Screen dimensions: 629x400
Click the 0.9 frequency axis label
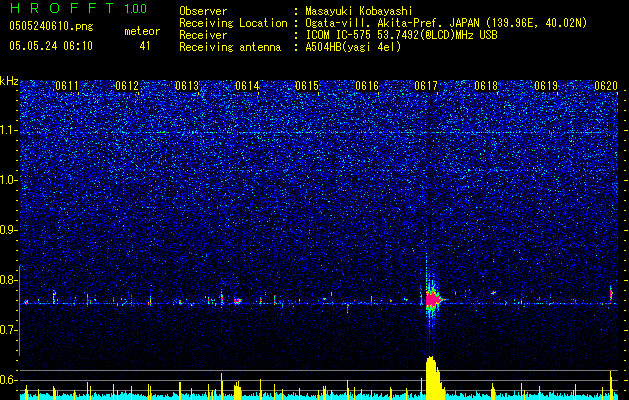coord(9,230)
